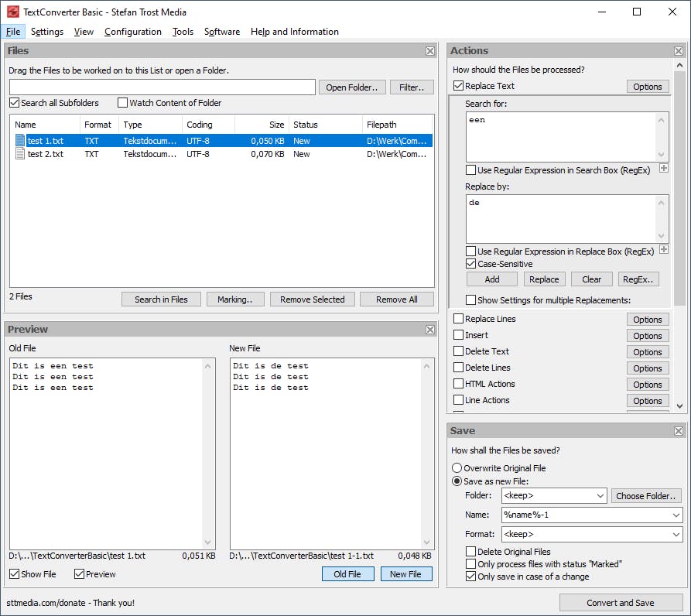Click the Marking button
The width and height of the screenshot is (691, 616).
pyautogui.click(x=235, y=299)
